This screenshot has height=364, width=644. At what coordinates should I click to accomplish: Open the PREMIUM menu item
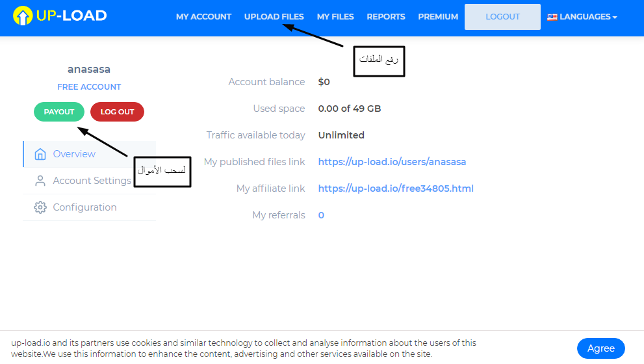(x=438, y=17)
